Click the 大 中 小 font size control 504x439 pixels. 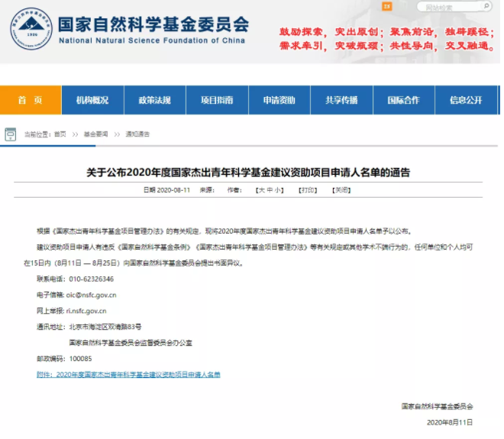(270, 189)
